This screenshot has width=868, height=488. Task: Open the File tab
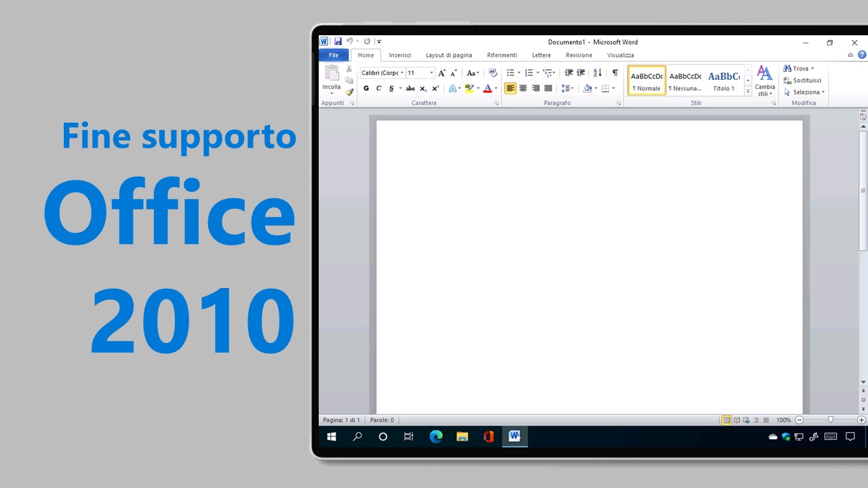pos(334,55)
